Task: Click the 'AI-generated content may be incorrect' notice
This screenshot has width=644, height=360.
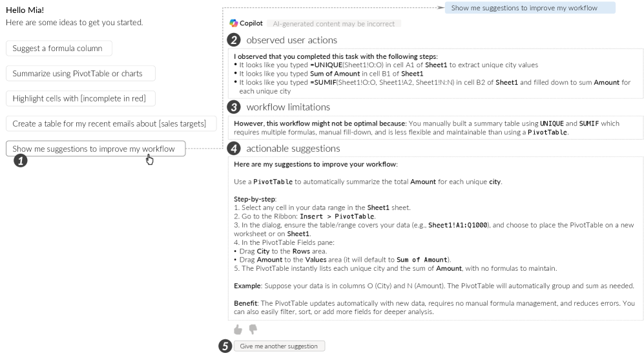Action: pyautogui.click(x=333, y=24)
